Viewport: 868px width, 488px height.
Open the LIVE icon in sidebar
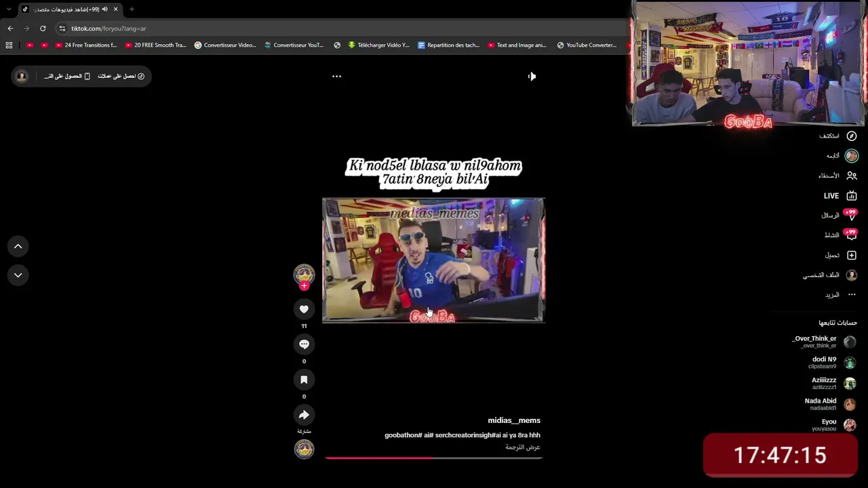pyautogui.click(x=852, y=196)
